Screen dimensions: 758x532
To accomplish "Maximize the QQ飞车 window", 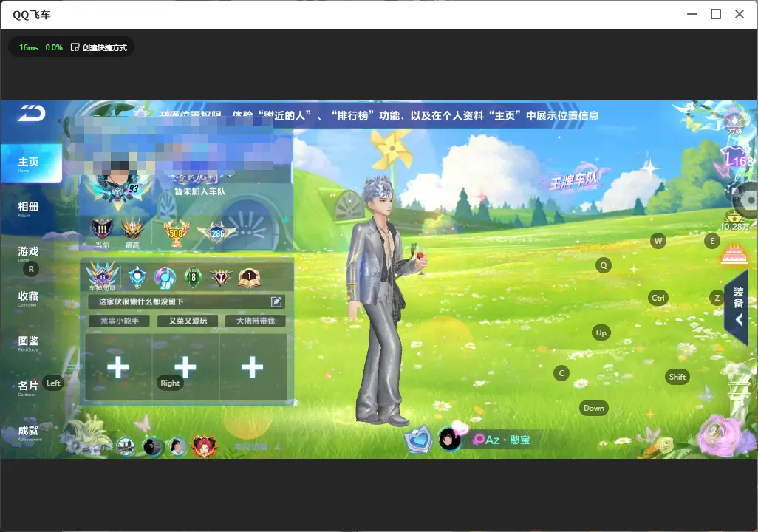I will (716, 14).
